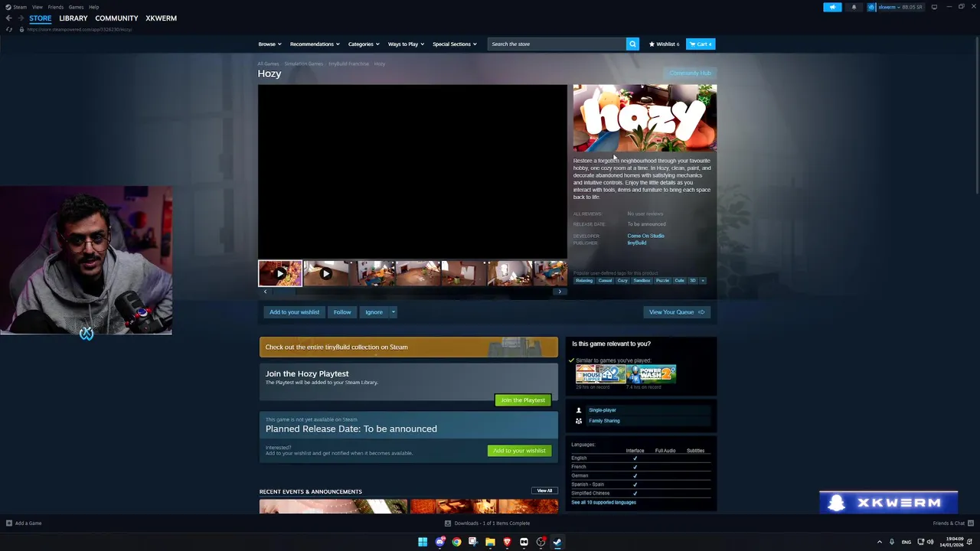Click the green Add to your wishlist
980x551 pixels.
click(x=519, y=451)
